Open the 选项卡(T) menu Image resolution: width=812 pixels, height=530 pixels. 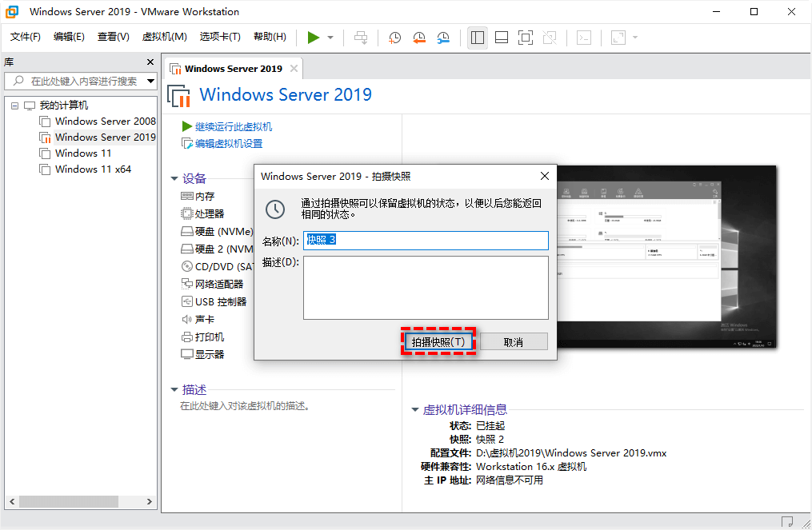(x=220, y=37)
